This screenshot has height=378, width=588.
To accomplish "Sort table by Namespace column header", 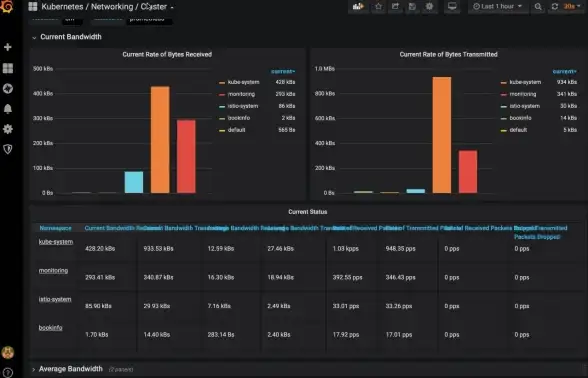I will tap(56, 228).
